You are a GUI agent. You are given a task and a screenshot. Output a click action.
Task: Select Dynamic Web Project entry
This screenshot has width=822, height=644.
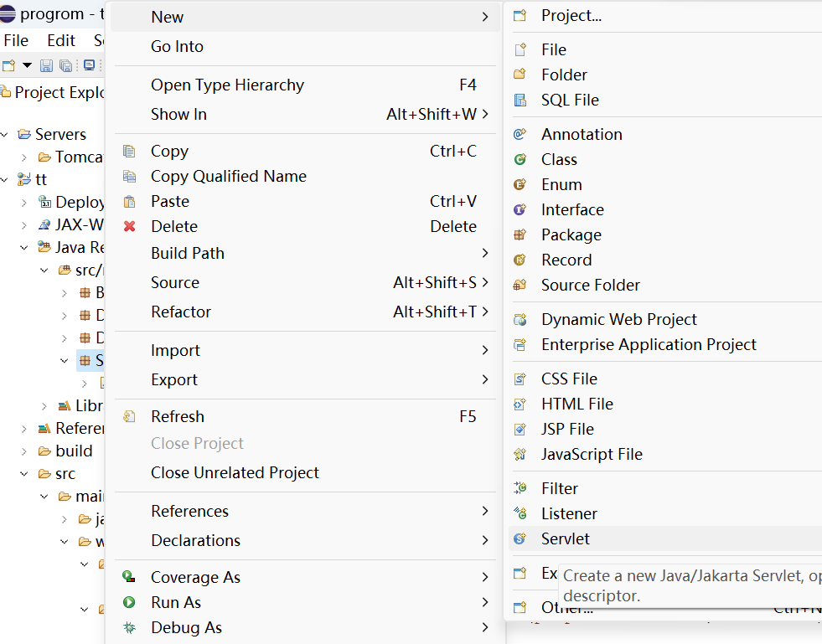point(618,319)
